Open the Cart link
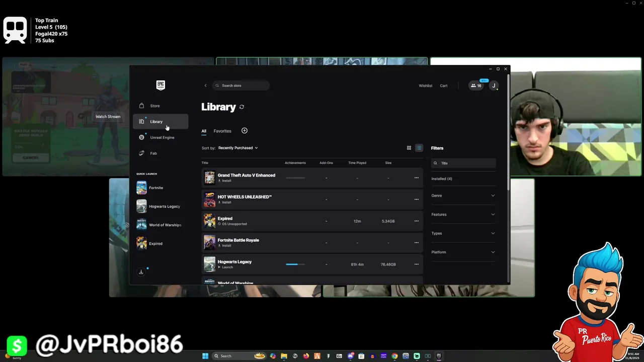This screenshot has height=362, width=644. coord(444,85)
